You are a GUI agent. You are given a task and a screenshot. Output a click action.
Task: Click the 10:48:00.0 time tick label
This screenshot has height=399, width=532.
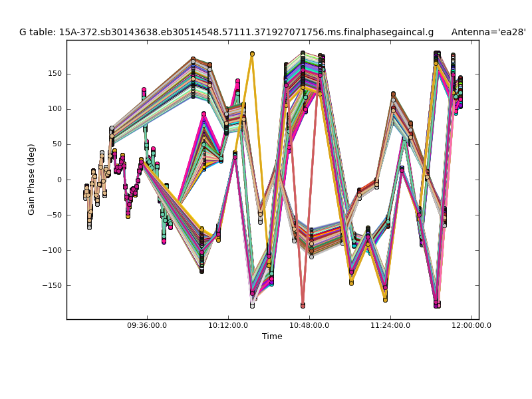pyautogui.click(x=309, y=325)
